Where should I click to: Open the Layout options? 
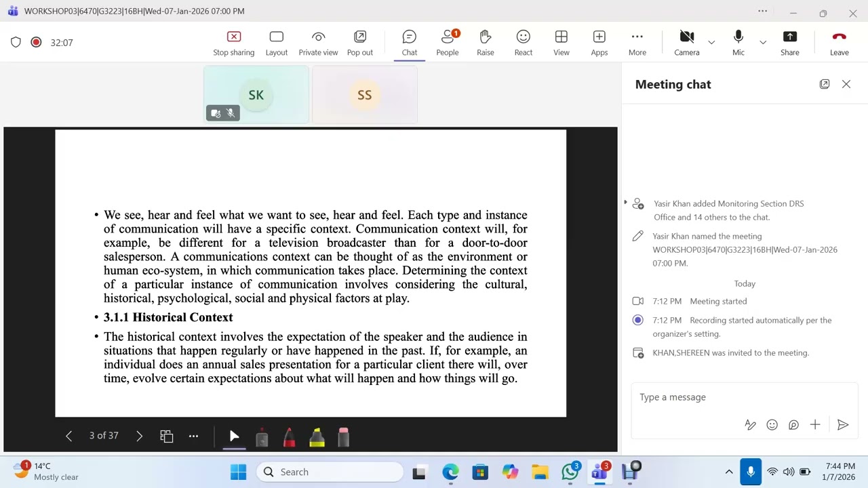click(x=276, y=43)
